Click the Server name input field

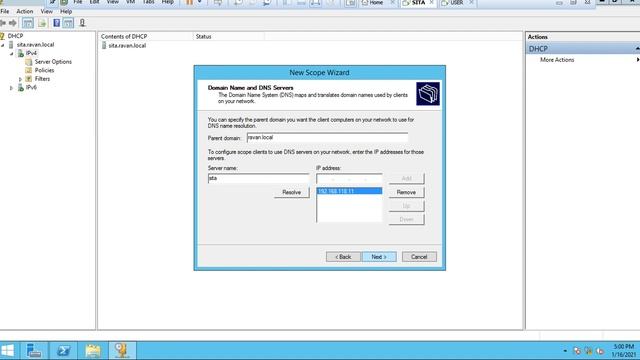(258, 178)
